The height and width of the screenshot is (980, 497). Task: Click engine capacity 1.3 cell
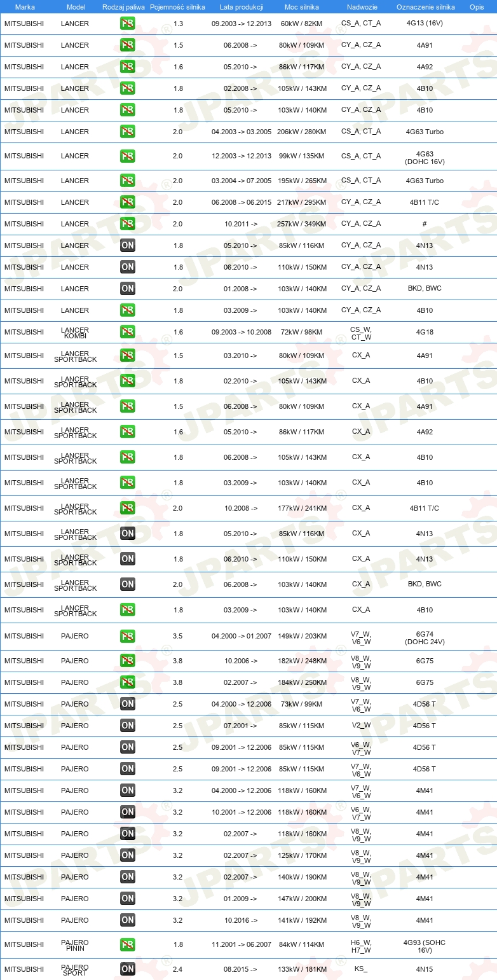click(x=177, y=24)
